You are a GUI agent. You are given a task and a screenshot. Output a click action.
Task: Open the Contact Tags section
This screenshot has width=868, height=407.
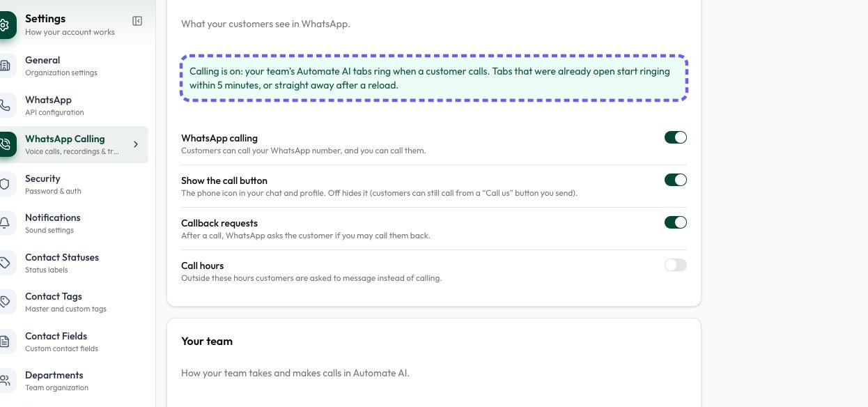(x=74, y=302)
